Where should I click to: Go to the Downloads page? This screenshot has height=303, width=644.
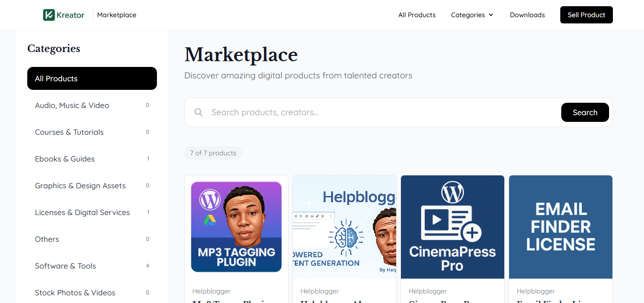pos(527,15)
